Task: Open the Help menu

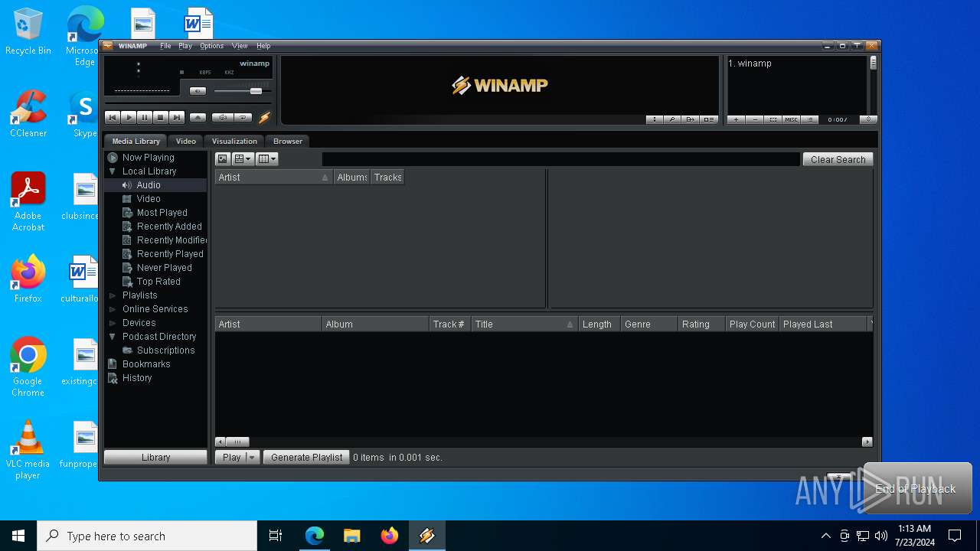Action: 263,46
